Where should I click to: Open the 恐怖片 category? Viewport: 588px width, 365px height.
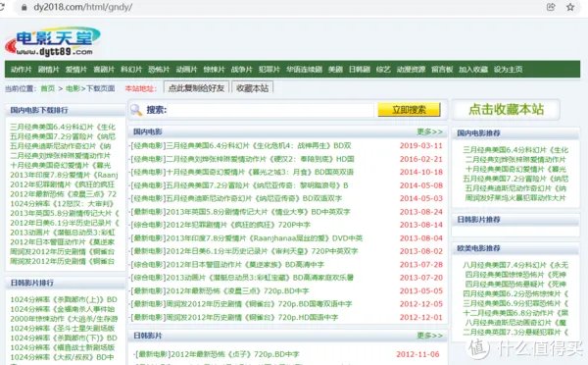(159, 70)
